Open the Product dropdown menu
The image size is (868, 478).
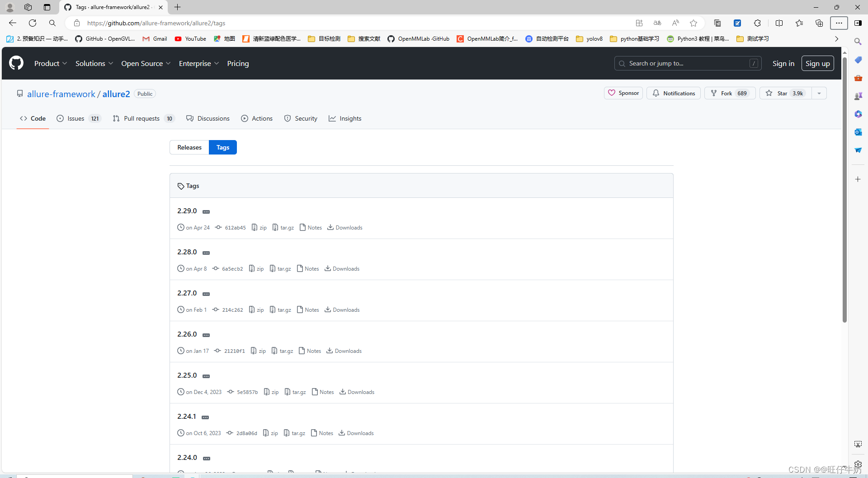click(51, 64)
